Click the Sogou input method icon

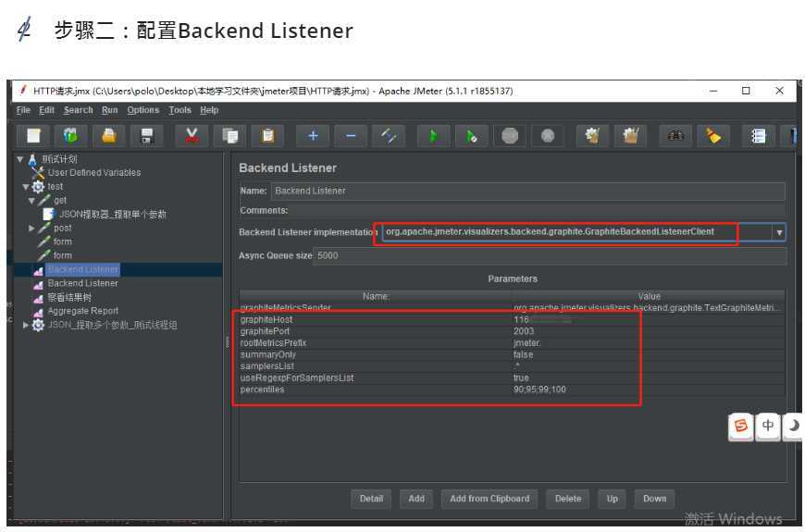point(741,427)
